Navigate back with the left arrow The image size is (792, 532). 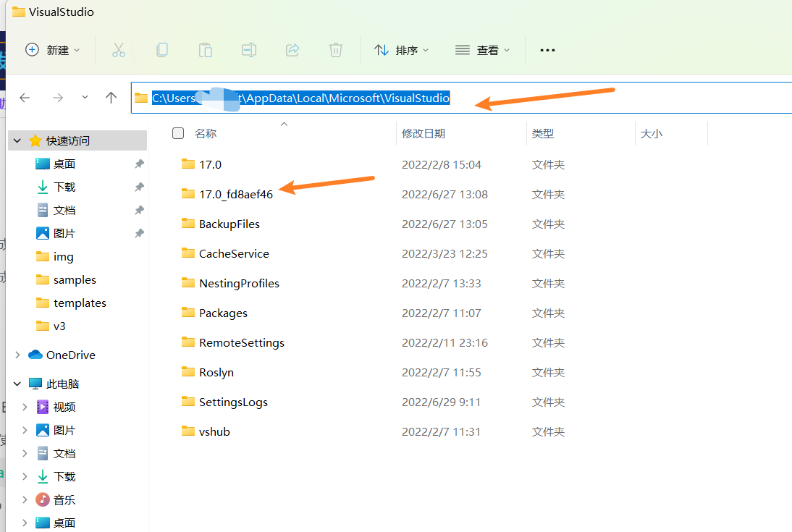pyautogui.click(x=25, y=98)
